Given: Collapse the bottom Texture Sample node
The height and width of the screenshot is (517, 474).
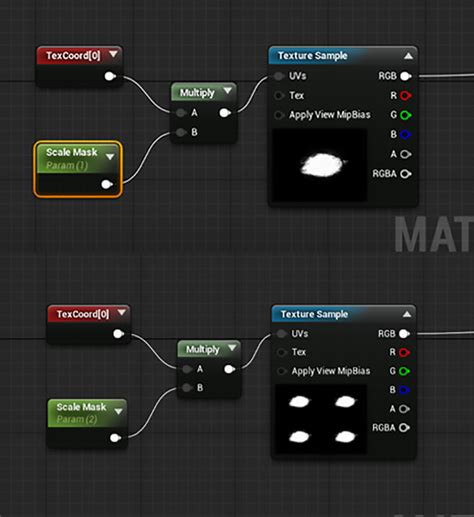Looking at the screenshot, I should click(x=407, y=314).
